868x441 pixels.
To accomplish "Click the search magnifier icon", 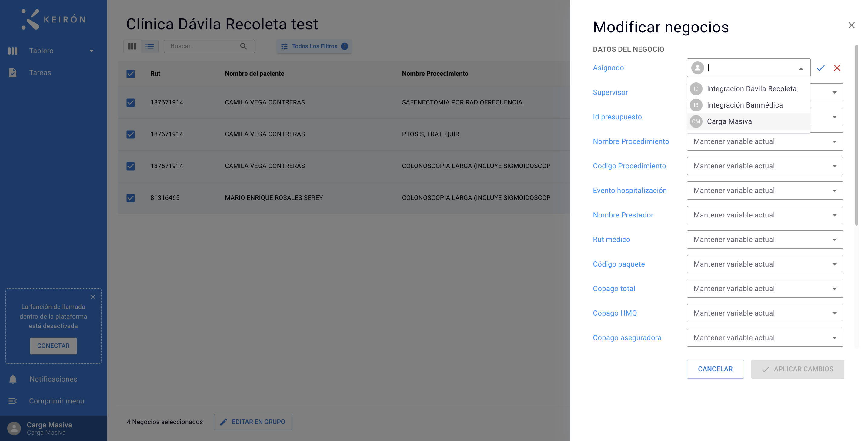I will coord(243,46).
